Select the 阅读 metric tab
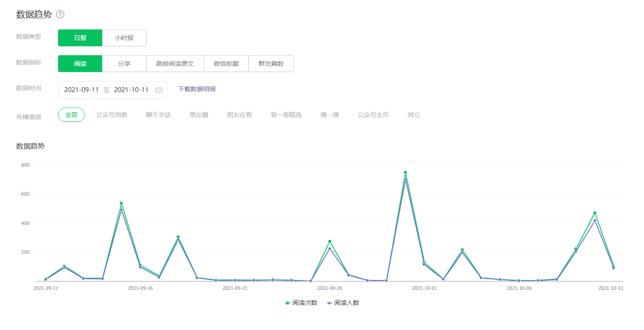The image size is (644, 330). coord(80,64)
